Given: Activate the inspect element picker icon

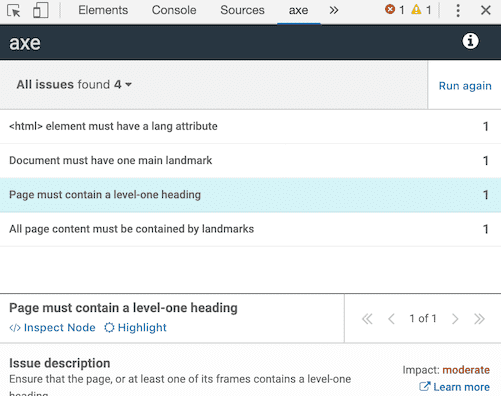Looking at the screenshot, I should click(x=14, y=11).
